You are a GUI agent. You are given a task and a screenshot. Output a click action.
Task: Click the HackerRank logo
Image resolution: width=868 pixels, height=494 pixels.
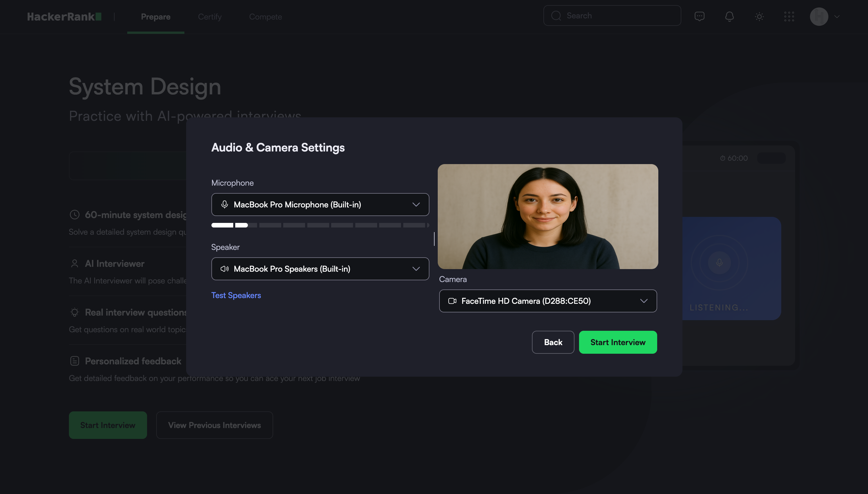tap(64, 16)
